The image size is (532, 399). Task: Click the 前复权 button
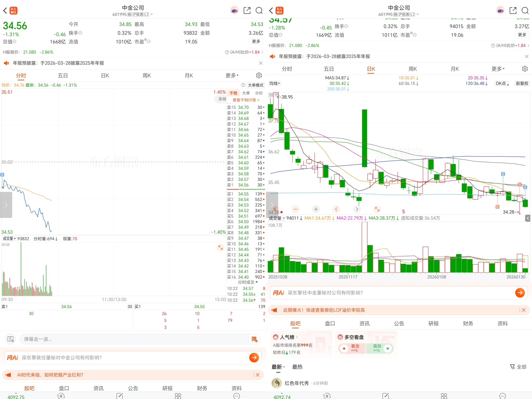tap(522, 83)
